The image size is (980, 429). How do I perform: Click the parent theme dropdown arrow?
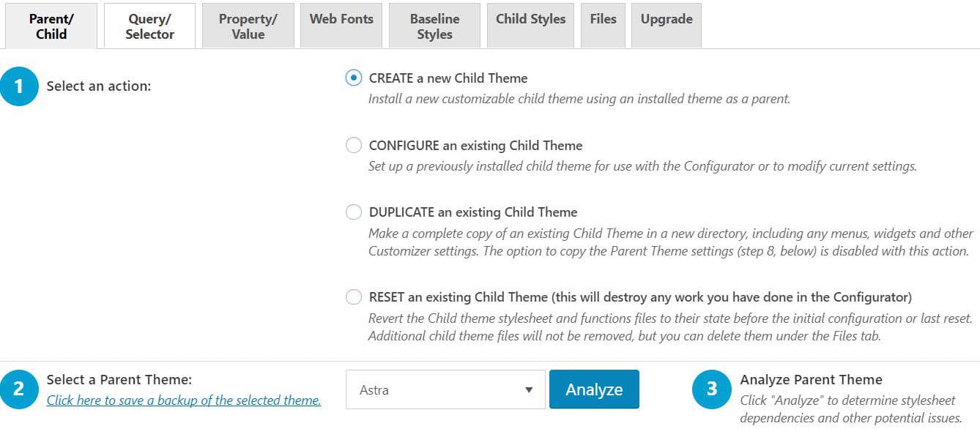[529, 390]
